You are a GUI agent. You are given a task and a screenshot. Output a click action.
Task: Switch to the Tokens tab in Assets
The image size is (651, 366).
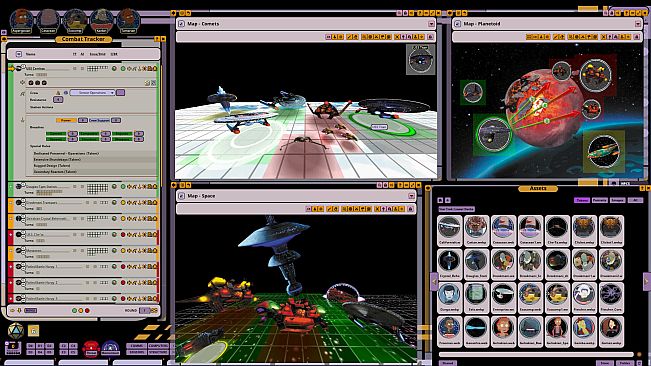tap(582, 200)
